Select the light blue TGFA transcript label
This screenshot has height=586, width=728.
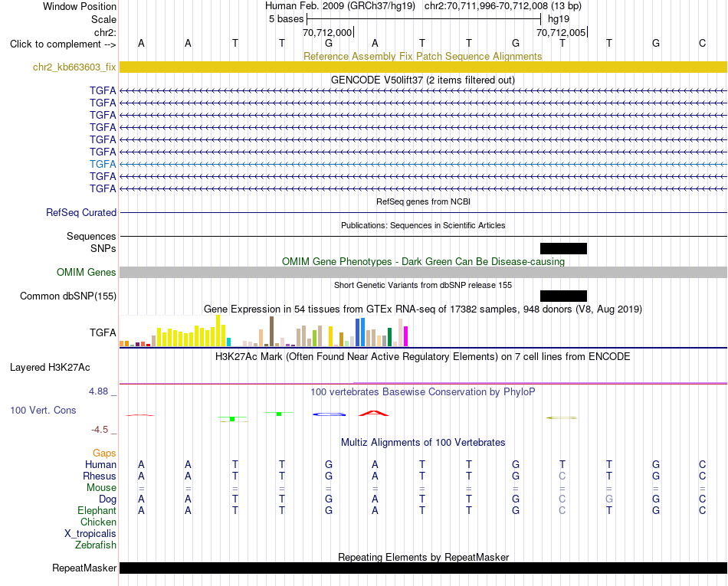103,164
